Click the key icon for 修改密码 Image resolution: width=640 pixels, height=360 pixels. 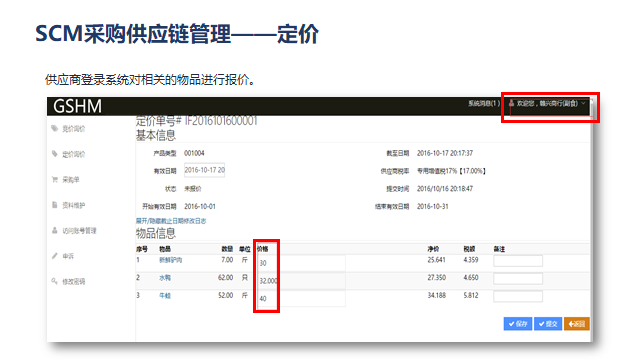pyautogui.click(x=54, y=281)
